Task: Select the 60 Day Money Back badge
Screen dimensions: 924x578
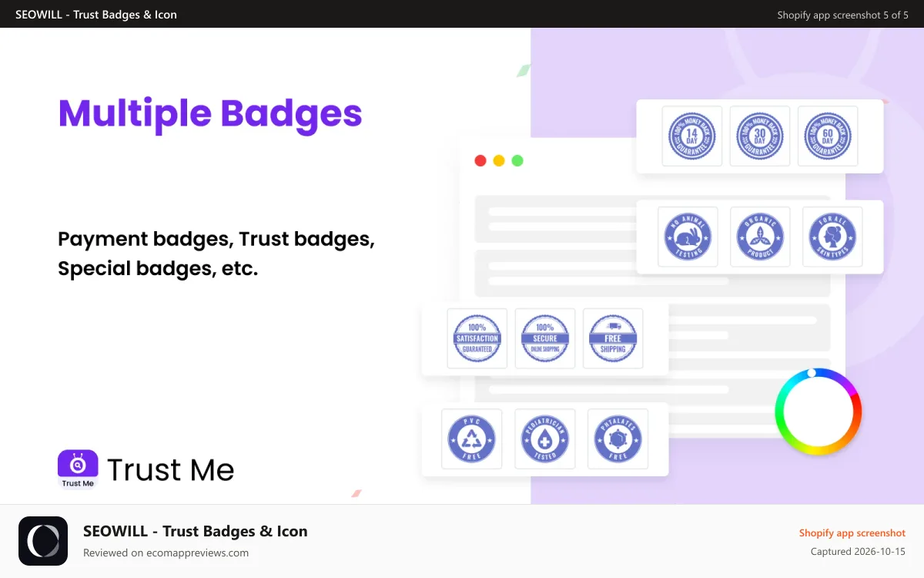Action: click(828, 136)
